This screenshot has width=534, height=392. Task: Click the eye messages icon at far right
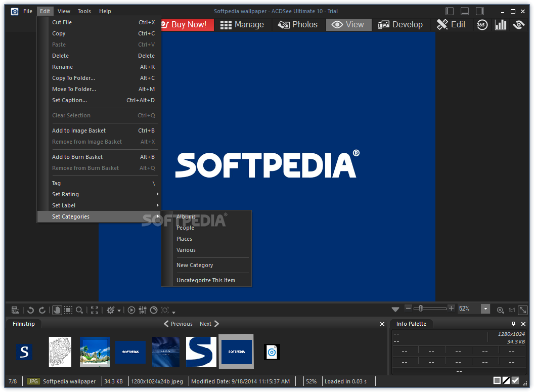tap(519, 25)
